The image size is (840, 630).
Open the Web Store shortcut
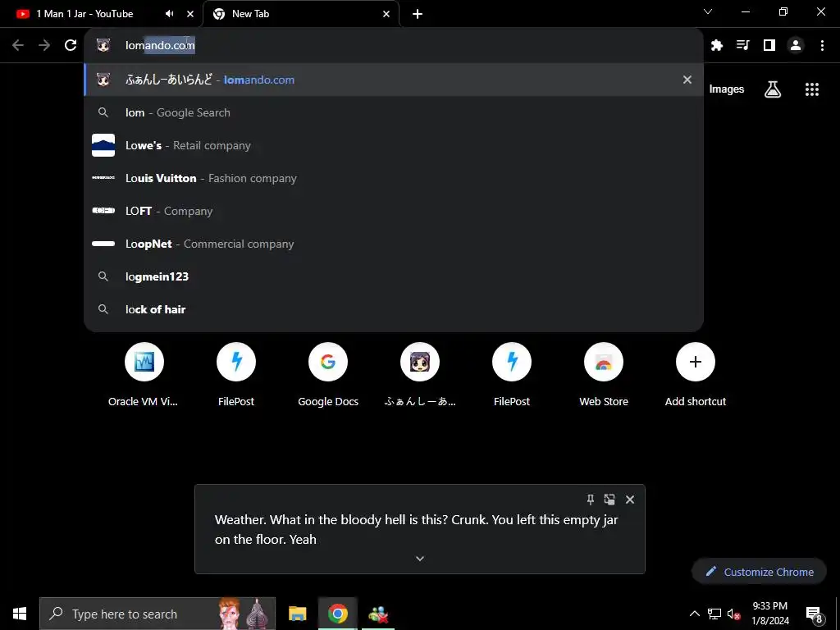(604, 375)
